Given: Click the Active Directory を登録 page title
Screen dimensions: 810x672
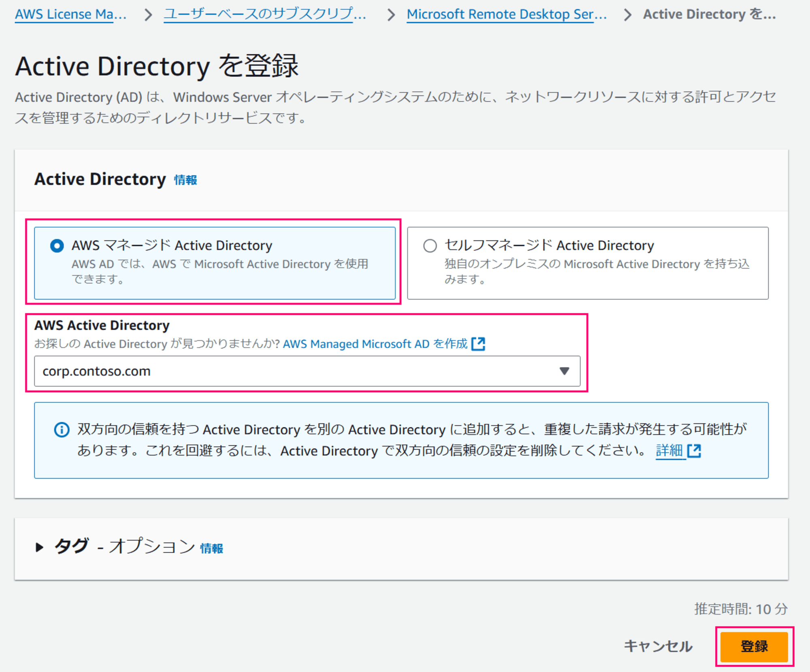Looking at the screenshot, I should [157, 66].
